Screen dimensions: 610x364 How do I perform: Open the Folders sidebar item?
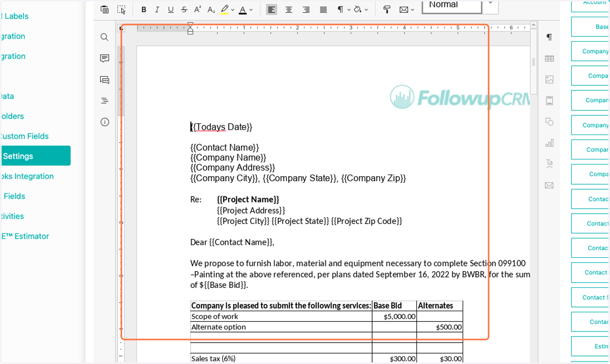12,116
